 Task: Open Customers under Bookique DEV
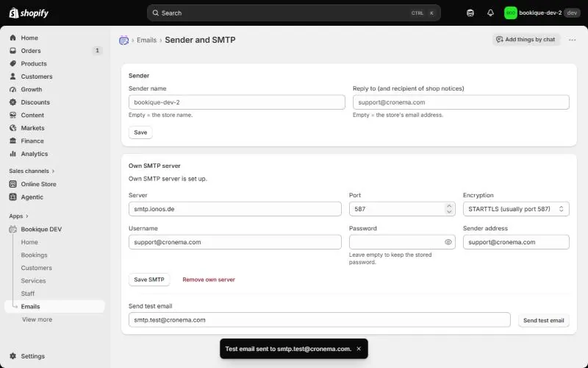[x=36, y=268]
